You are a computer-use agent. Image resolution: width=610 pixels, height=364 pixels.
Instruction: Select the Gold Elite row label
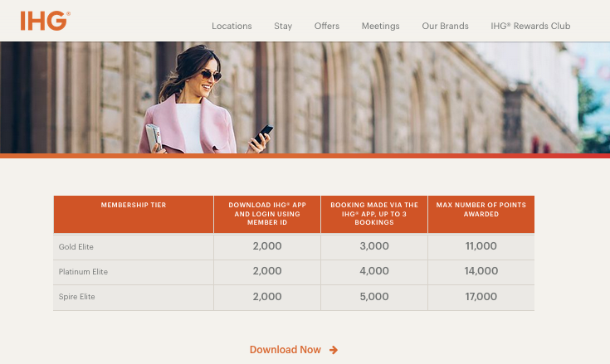[77, 247]
